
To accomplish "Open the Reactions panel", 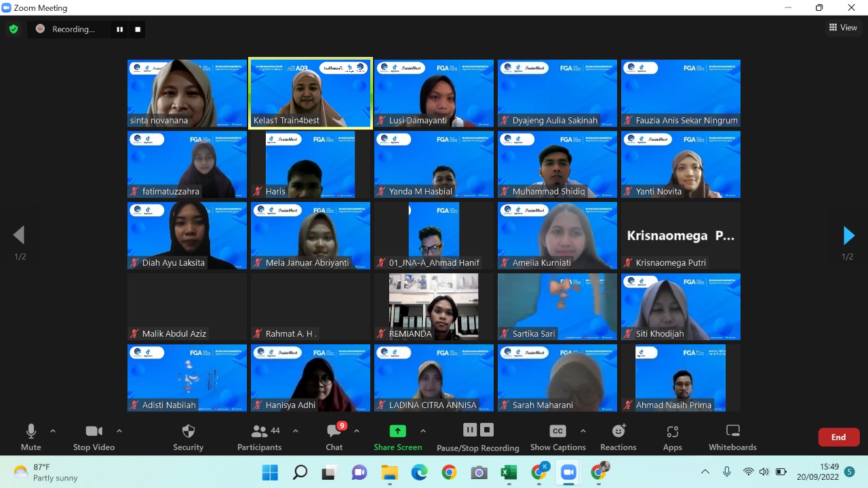I will point(618,437).
